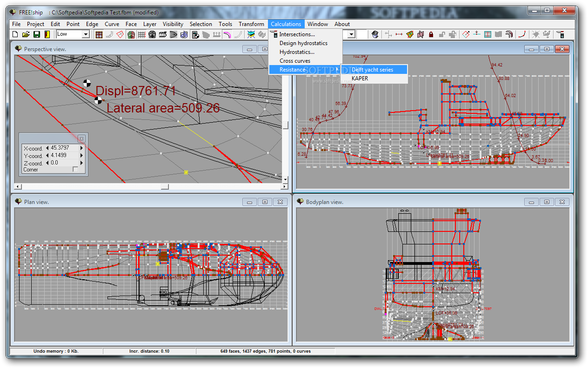The image size is (588, 368).
Task: Click the red quadrilateral control curves icon
Action: point(120,34)
